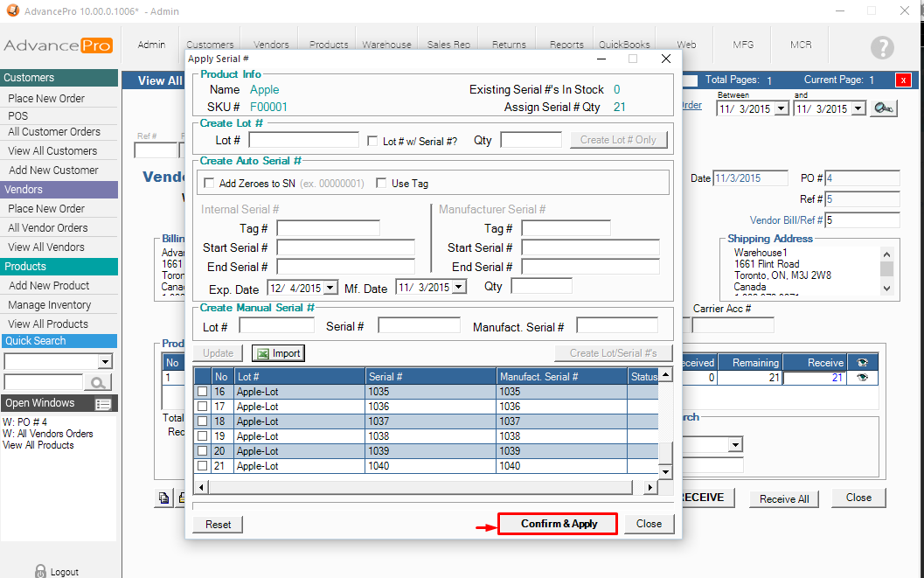Click the Logout padlock icon
Viewport: 924px width, 578px height.
pyautogui.click(x=40, y=571)
